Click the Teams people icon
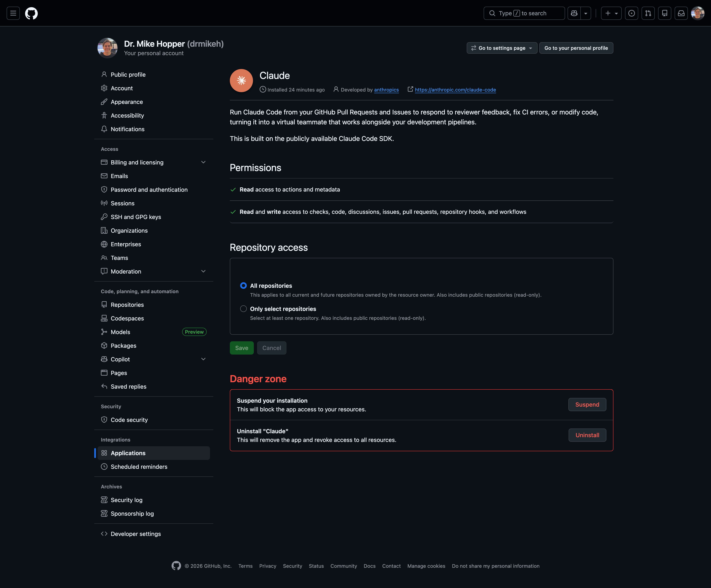 (104, 258)
